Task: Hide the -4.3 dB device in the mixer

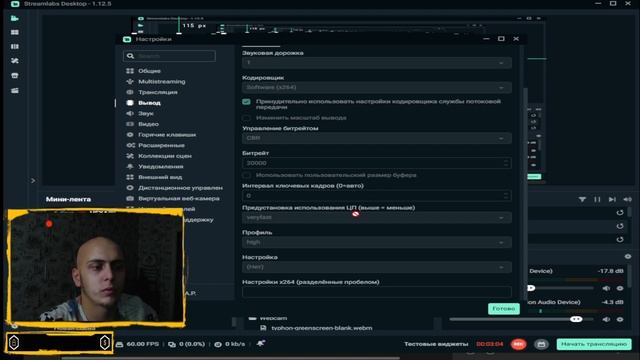Action: coord(620,319)
